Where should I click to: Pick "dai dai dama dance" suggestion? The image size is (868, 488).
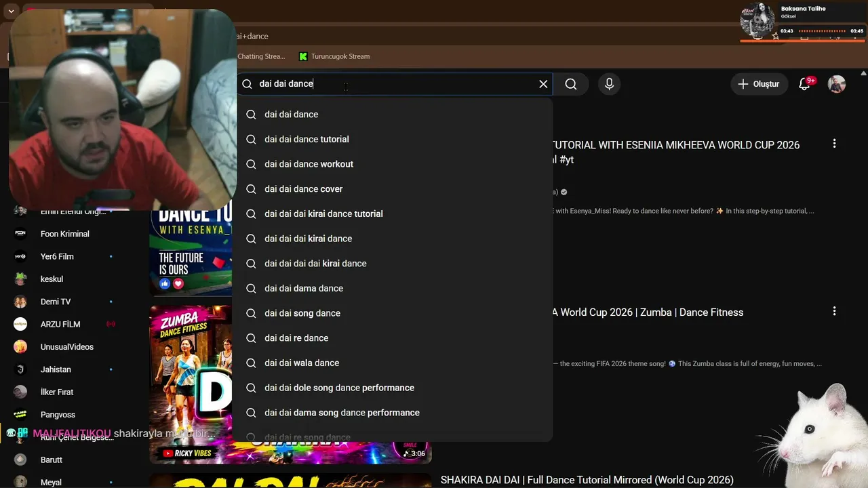pos(393,288)
